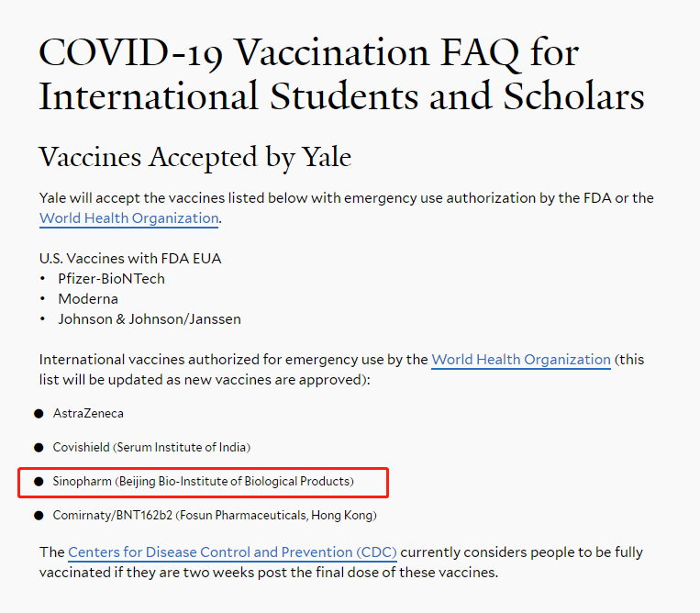Select the Moderna list item
This screenshot has height=613, width=700.
pos(88,298)
